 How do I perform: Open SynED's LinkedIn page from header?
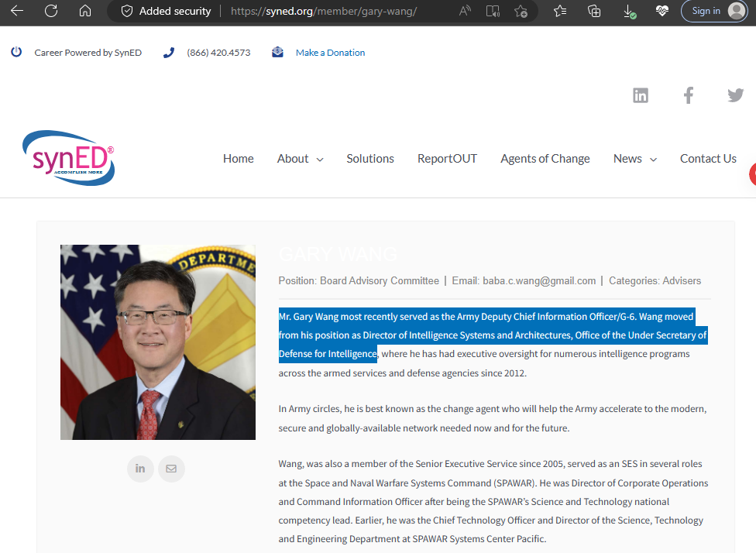641,95
